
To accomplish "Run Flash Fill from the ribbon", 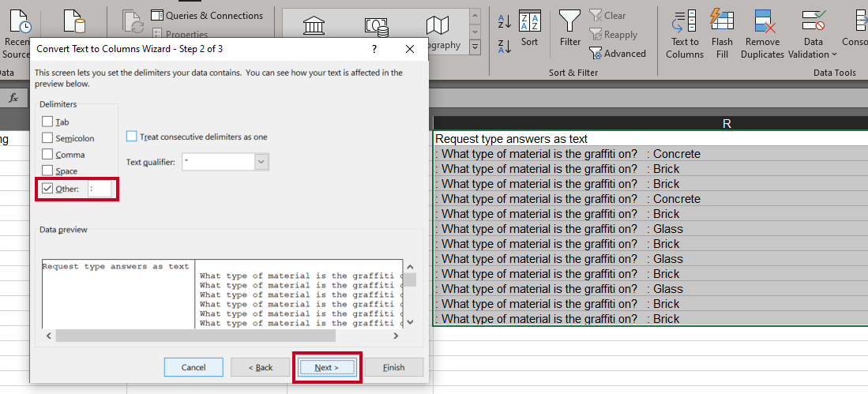I will 722,34.
